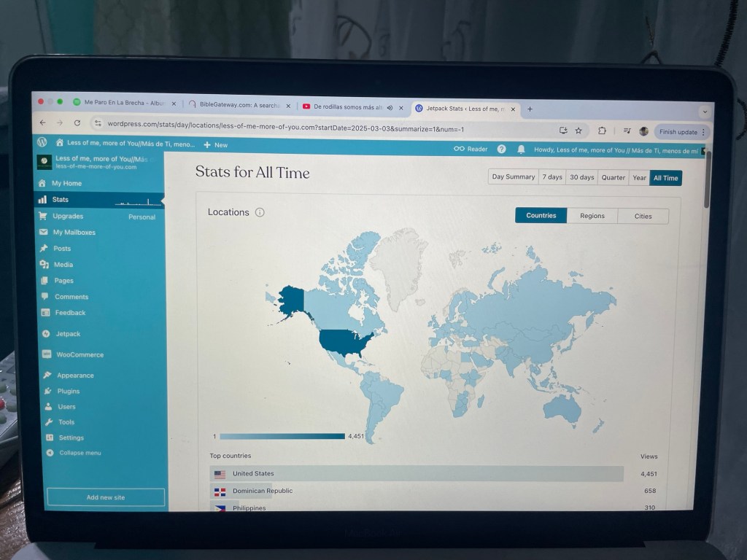This screenshot has width=747, height=560.
Task: Click the Locations info icon
Action: (x=260, y=213)
